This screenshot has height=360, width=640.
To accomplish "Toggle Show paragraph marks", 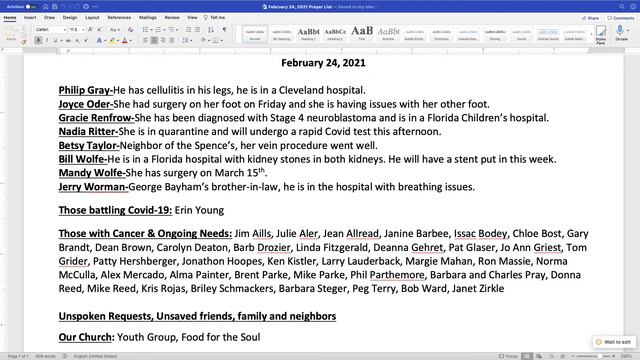I will (224, 30).
